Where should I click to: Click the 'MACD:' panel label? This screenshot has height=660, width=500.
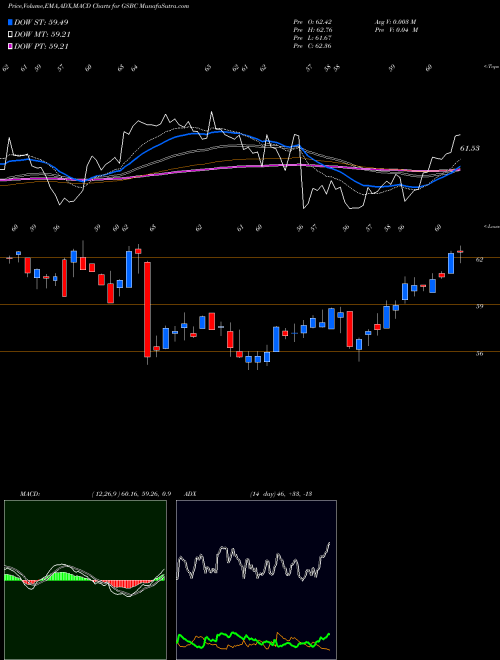click(x=29, y=494)
